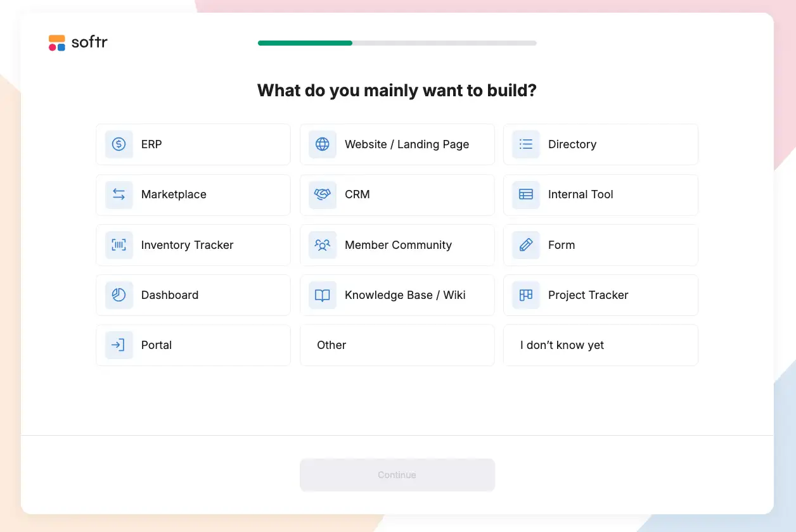Click the CRM handshake icon

[323, 194]
